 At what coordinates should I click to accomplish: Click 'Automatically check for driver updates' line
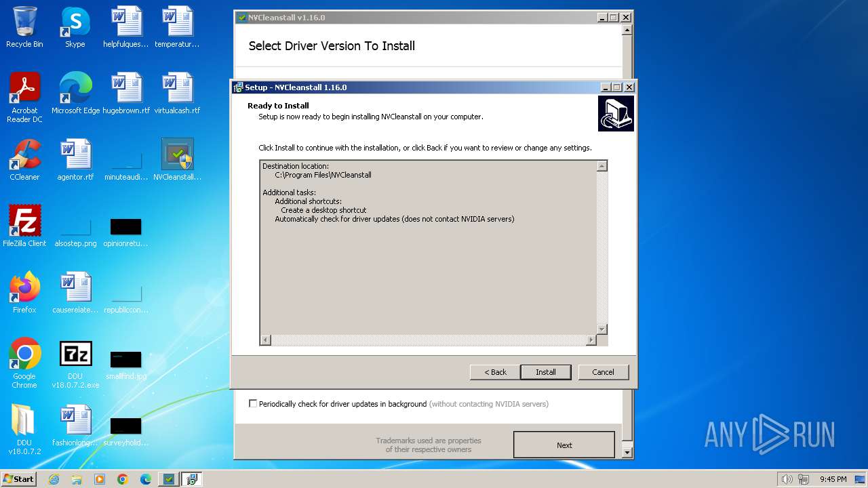click(394, 219)
